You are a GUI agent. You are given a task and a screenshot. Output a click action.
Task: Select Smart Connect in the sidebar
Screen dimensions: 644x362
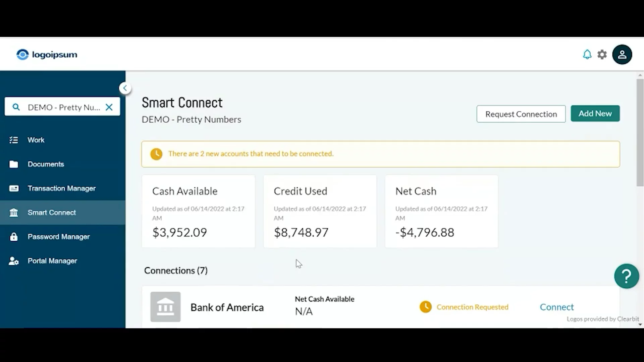[x=52, y=213]
